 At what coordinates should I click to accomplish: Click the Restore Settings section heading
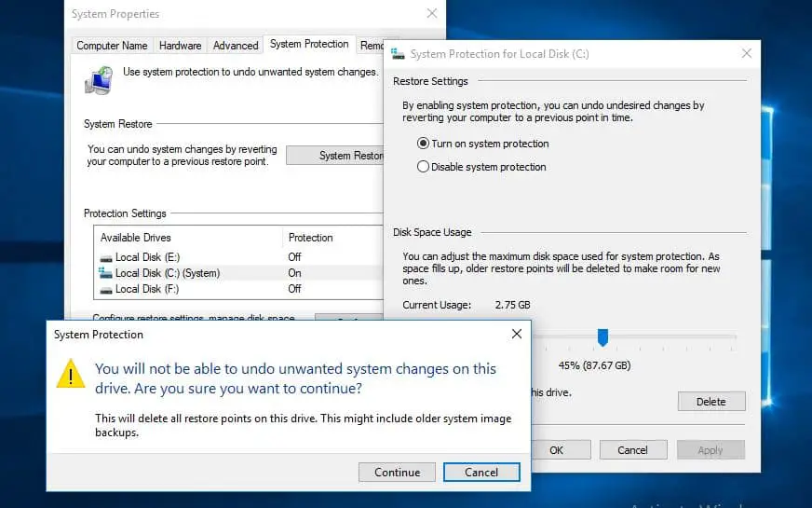point(430,81)
